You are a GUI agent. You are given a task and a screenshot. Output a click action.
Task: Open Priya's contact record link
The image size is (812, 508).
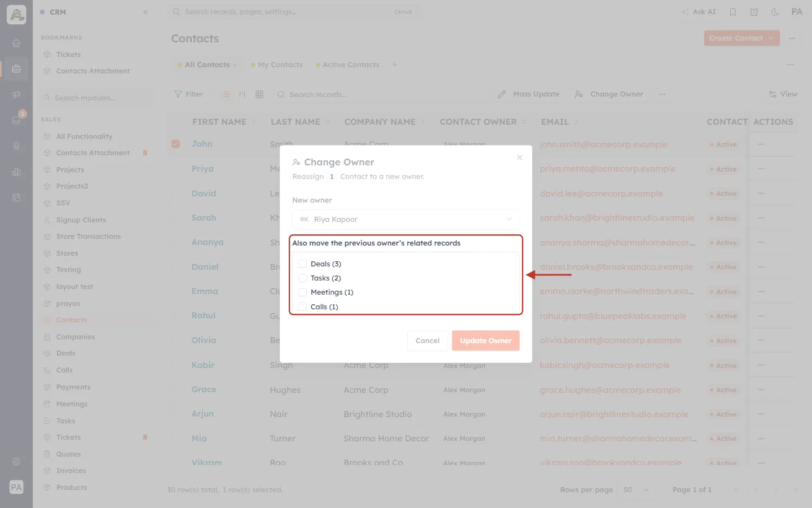click(202, 169)
